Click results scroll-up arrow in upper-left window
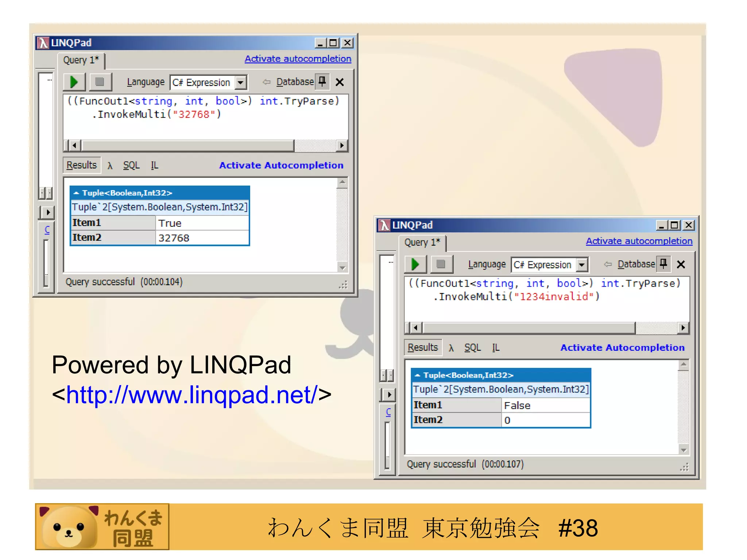The image size is (747, 560). point(342,182)
